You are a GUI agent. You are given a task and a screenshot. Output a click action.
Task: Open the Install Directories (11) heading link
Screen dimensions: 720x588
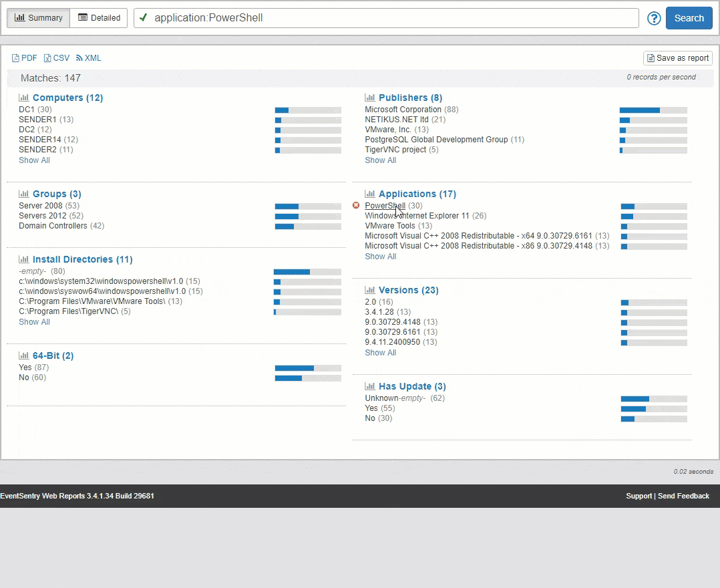83,259
